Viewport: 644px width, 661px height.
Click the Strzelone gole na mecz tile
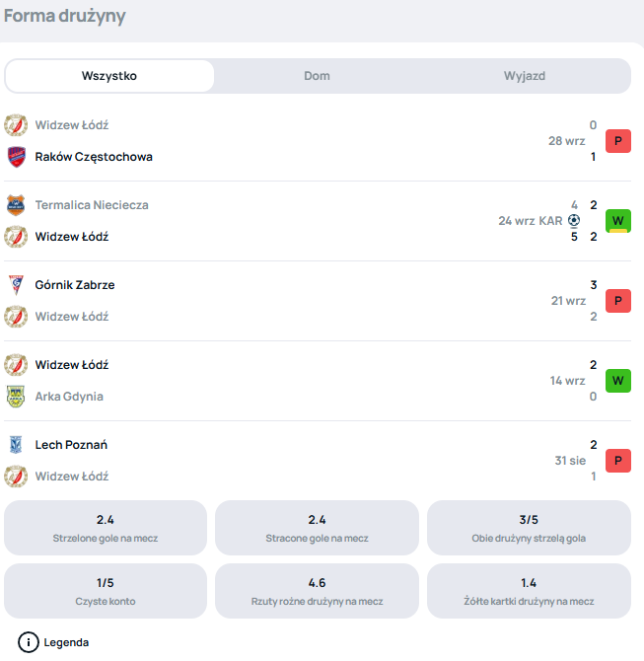[106, 528]
